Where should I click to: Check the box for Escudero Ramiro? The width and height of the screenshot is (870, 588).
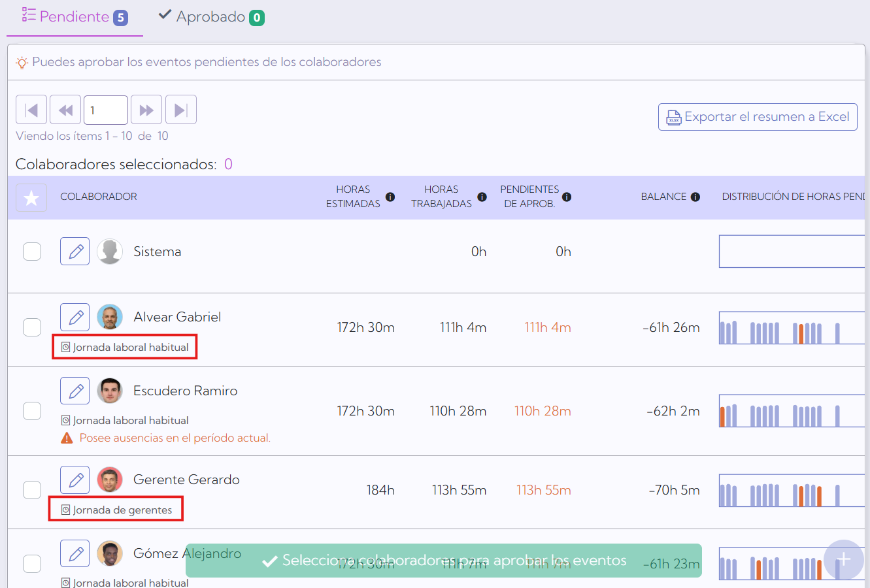pos(32,411)
